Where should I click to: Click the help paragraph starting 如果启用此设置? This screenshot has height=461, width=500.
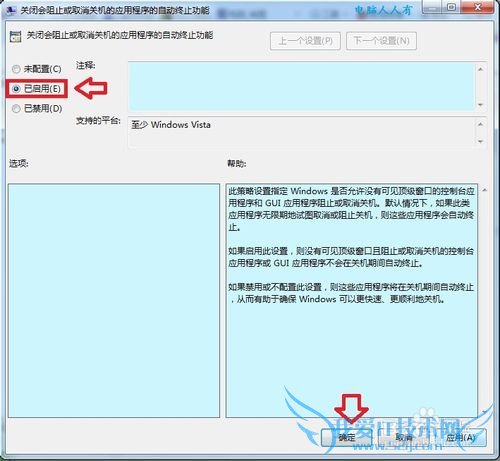(351, 257)
